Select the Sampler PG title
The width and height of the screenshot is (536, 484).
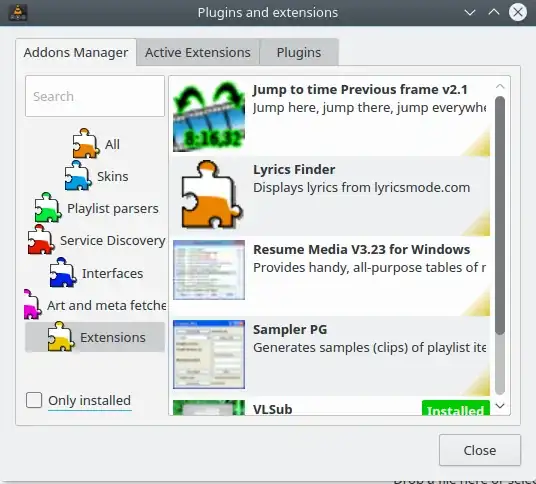[290, 330]
